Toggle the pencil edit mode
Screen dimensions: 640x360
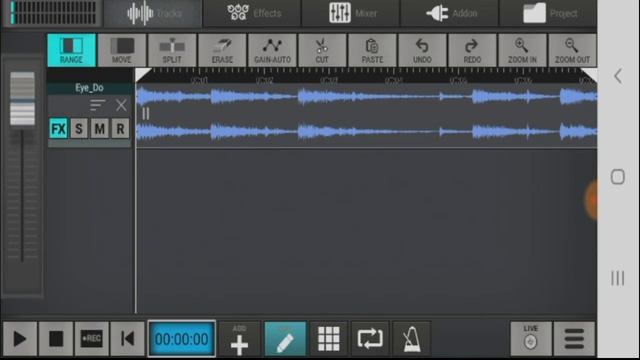(285, 339)
